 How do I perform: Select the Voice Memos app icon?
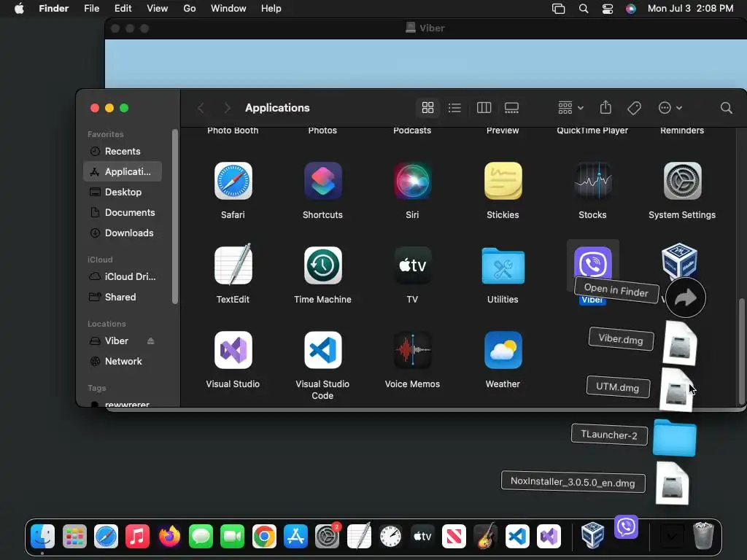pyautogui.click(x=412, y=350)
